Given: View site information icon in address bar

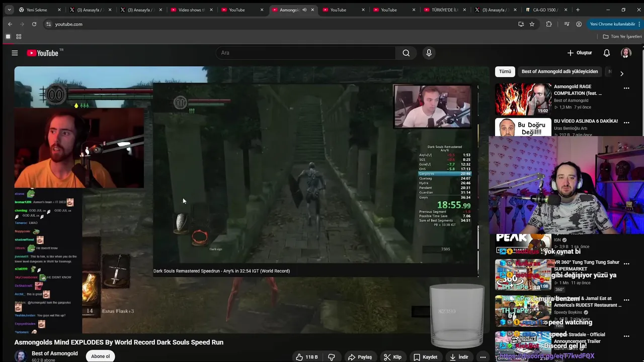Looking at the screenshot, I should (x=48, y=24).
